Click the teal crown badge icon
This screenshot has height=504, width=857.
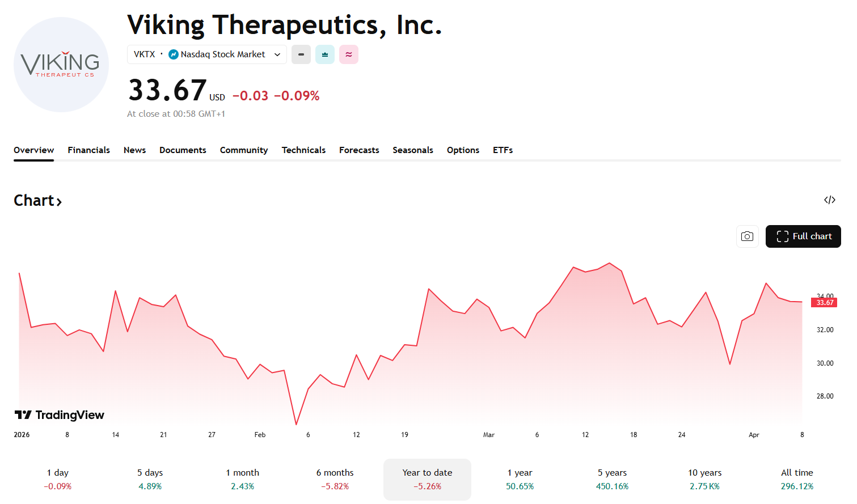pyautogui.click(x=324, y=54)
